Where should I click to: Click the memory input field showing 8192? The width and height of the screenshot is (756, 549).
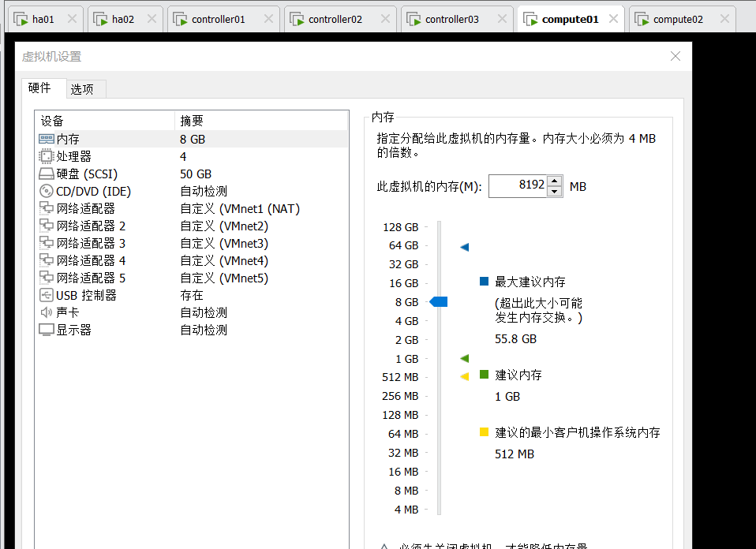coord(518,186)
